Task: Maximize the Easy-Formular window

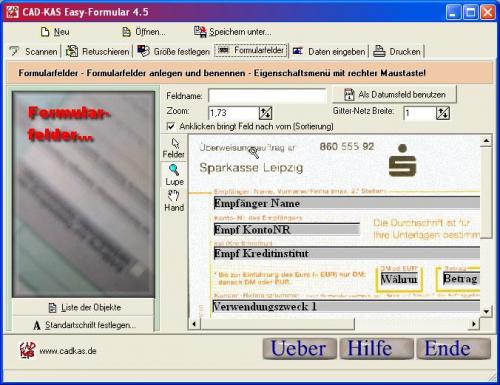Action: [471, 13]
